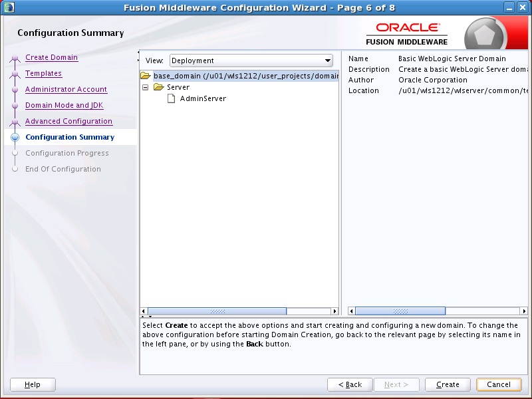Collapse the Server tree node
This screenshot has height=399, width=532.
[x=146, y=88]
